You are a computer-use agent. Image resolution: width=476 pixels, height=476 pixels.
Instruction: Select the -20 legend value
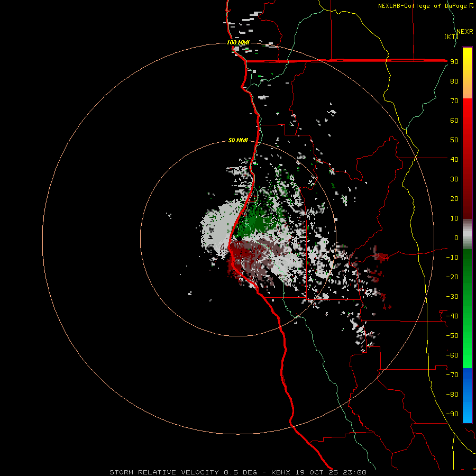pos(452,277)
